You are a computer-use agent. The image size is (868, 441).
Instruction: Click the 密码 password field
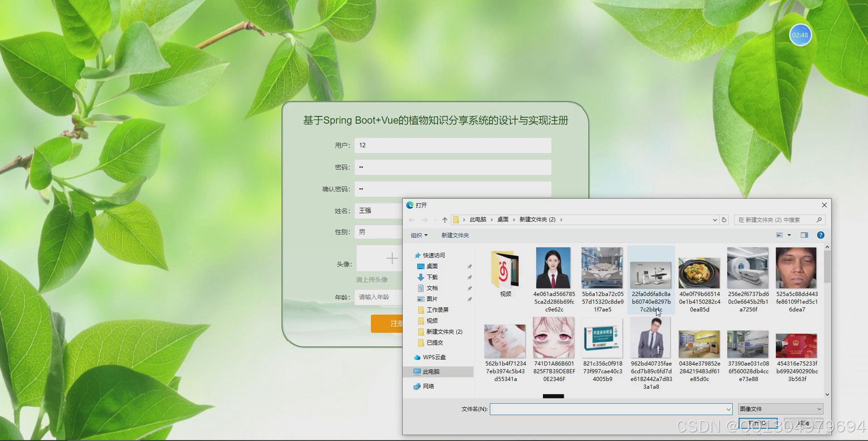453,167
